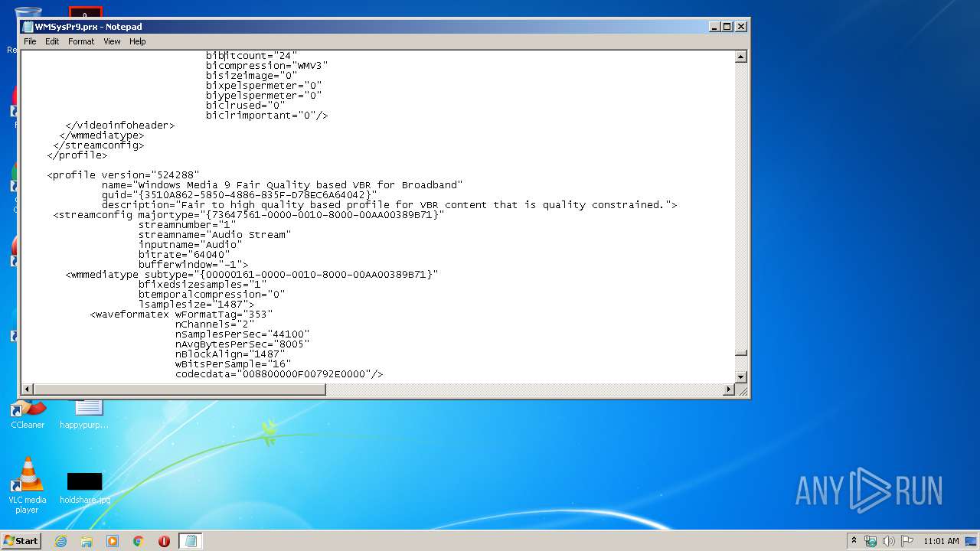Click the horizontal scrollbar left arrow
Viewport: 980px width, 551px height.
(x=27, y=390)
